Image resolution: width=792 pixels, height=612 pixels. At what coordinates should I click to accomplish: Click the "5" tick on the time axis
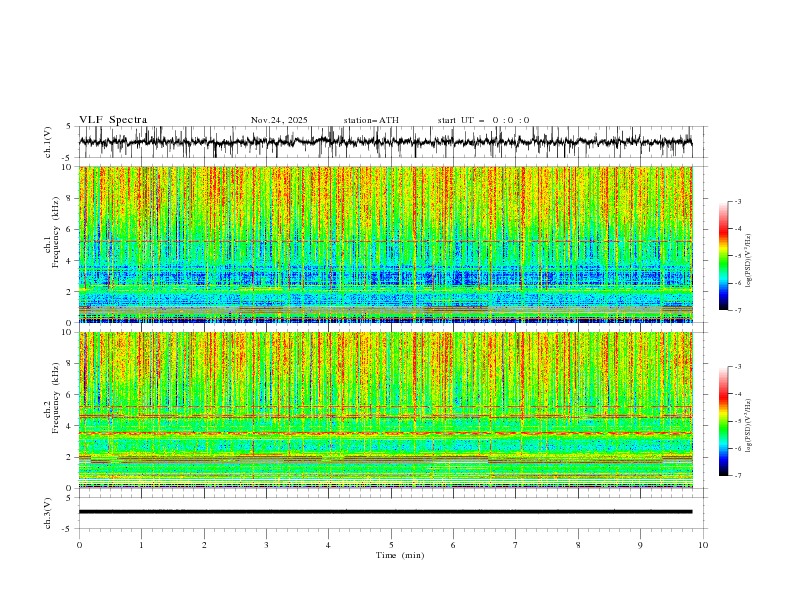pos(391,545)
